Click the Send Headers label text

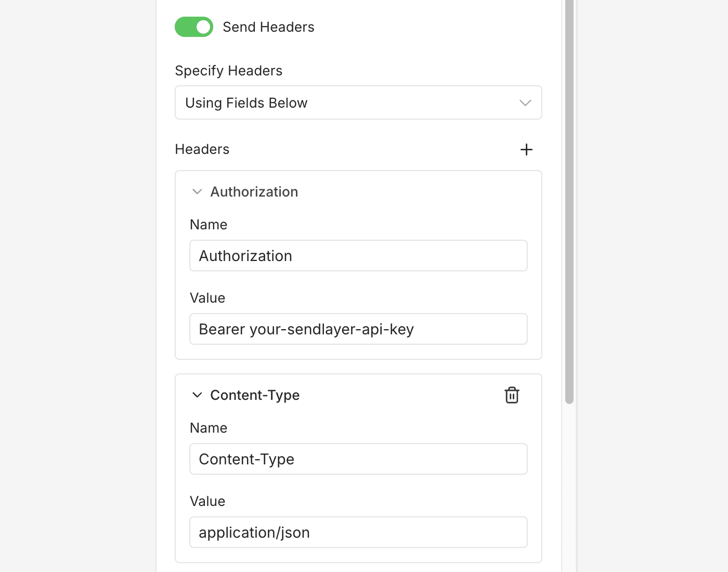point(268,27)
